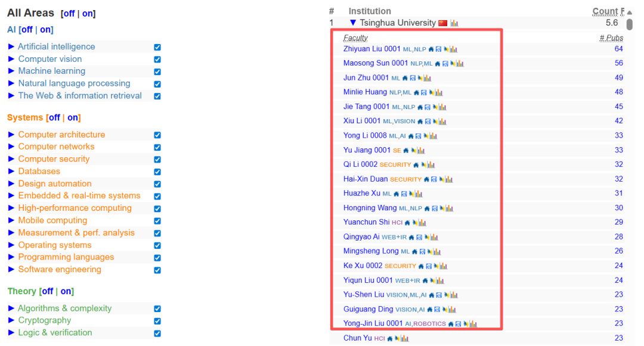Open Qingyao Ai's Google Scholar icon
This screenshot has width=644, height=346.
419,237
